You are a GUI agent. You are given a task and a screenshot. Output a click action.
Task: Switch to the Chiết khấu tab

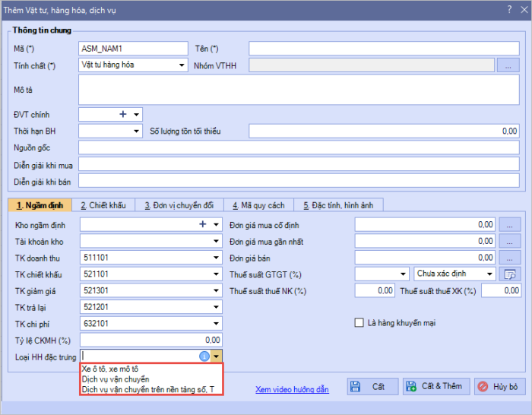pos(103,205)
